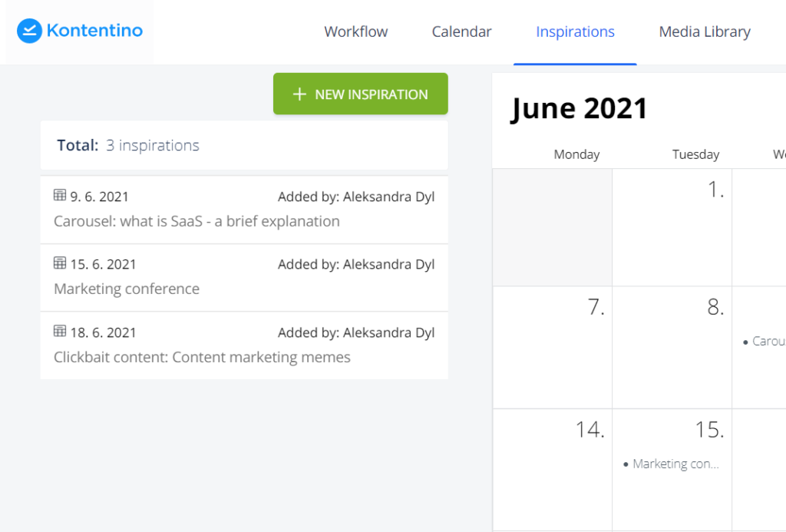Click the calendar icon beside 9. 6. 2021
This screenshot has width=786, height=532.
pos(60,196)
